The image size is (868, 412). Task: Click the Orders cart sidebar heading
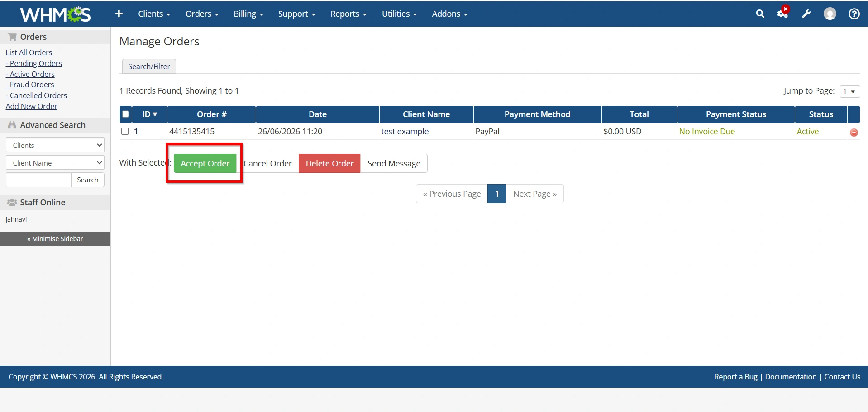coord(55,37)
